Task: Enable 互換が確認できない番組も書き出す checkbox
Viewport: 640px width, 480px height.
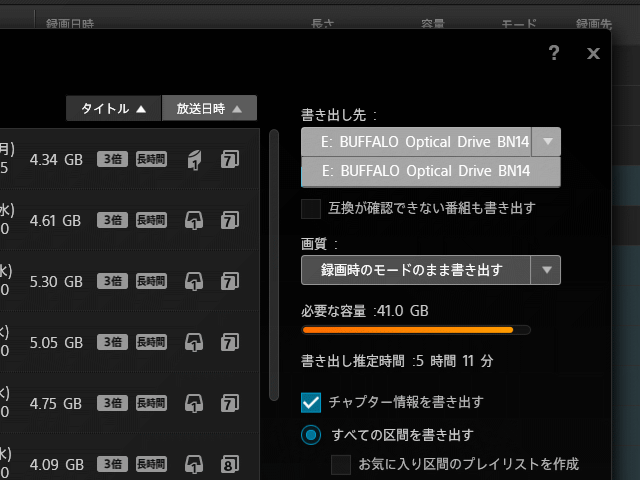Action: (x=311, y=209)
